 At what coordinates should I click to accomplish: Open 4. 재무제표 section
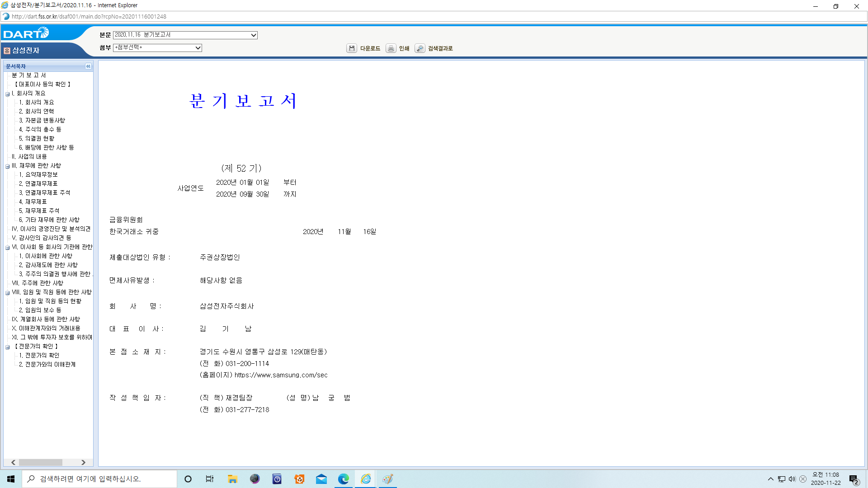click(x=33, y=202)
